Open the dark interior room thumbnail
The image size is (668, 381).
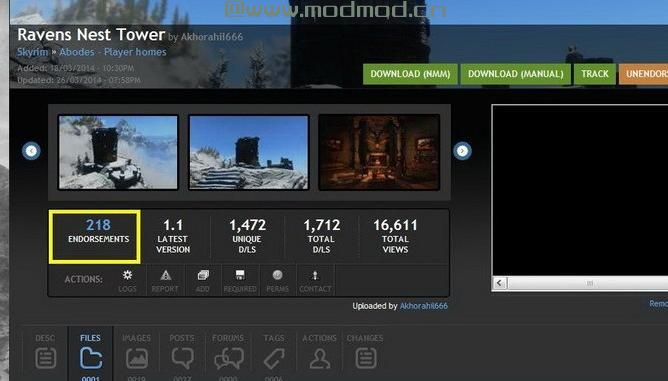(x=379, y=152)
